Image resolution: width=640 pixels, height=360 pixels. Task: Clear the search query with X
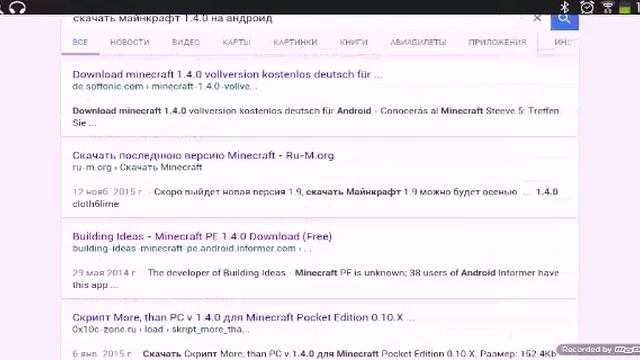(537, 18)
